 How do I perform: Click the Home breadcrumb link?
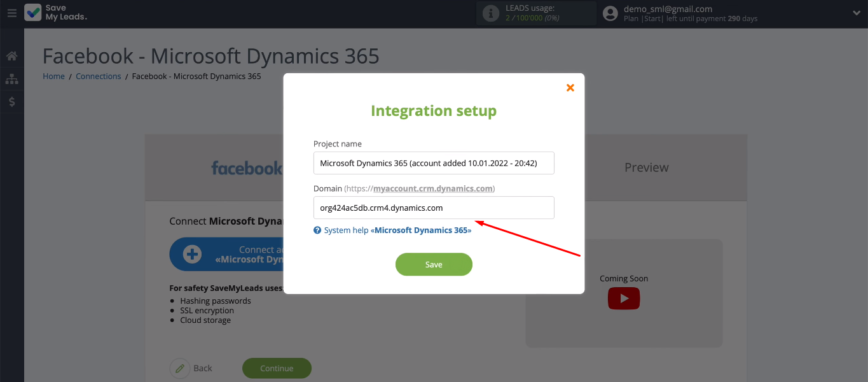pyautogui.click(x=53, y=76)
